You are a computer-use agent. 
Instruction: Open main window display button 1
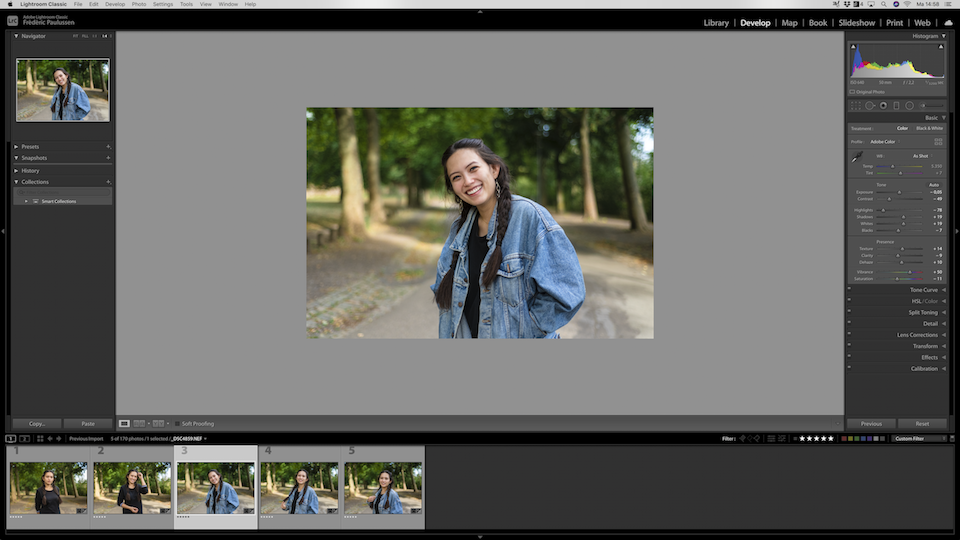[x=10, y=438]
